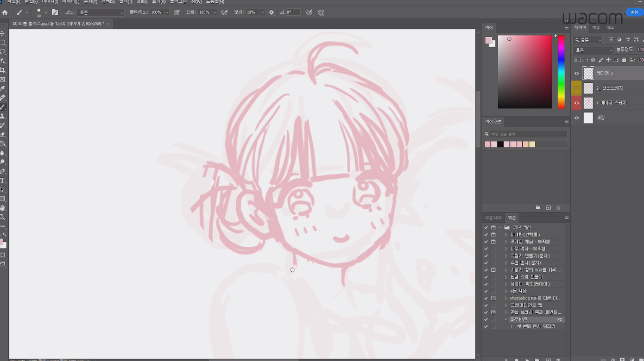Switch to the 채널 tab
This screenshot has width=644, height=361.
pos(596,28)
